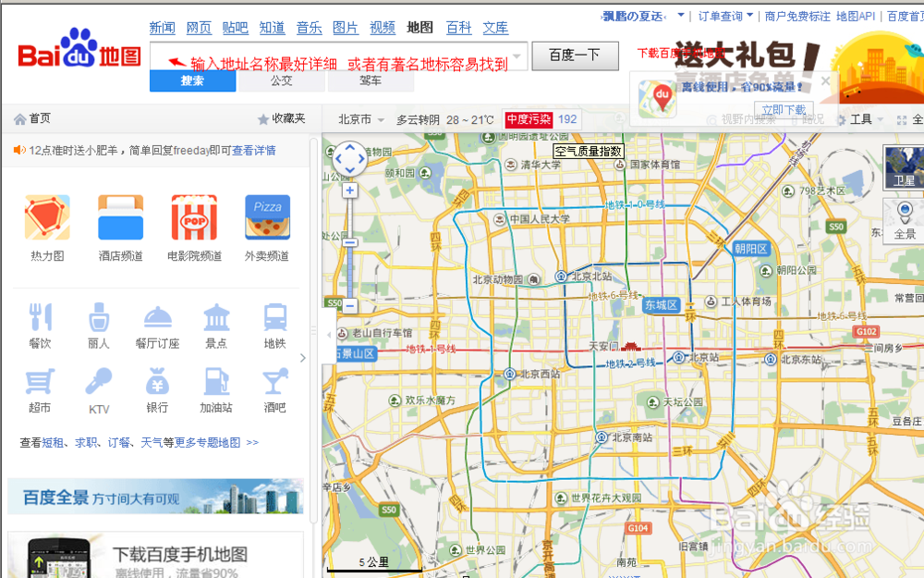
Task: Open the 新闻 news link
Action: tap(162, 28)
